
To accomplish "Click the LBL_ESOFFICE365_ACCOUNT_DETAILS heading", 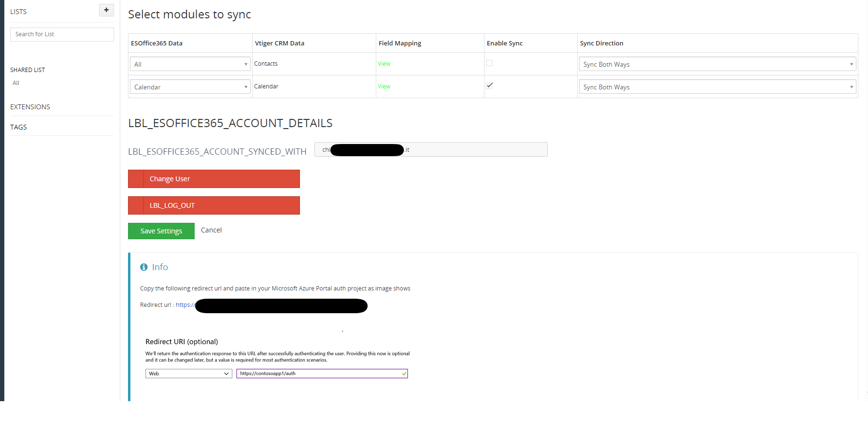I will coord(230,123).
